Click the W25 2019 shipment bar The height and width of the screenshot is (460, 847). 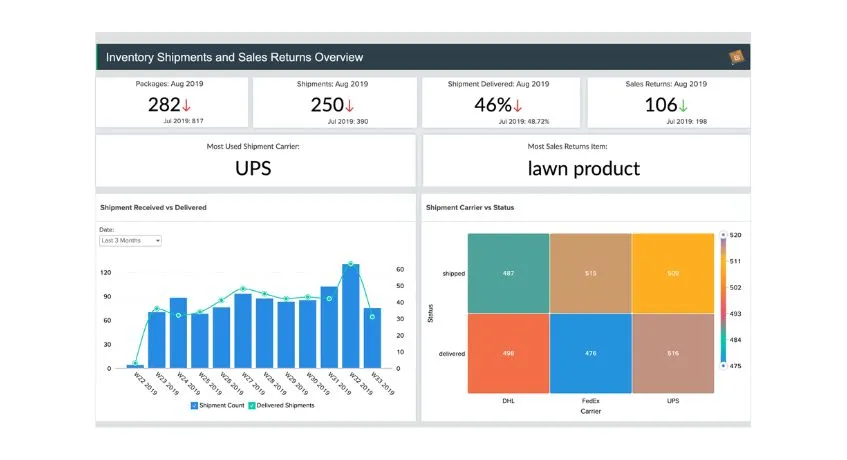click(x=200, y=341)
